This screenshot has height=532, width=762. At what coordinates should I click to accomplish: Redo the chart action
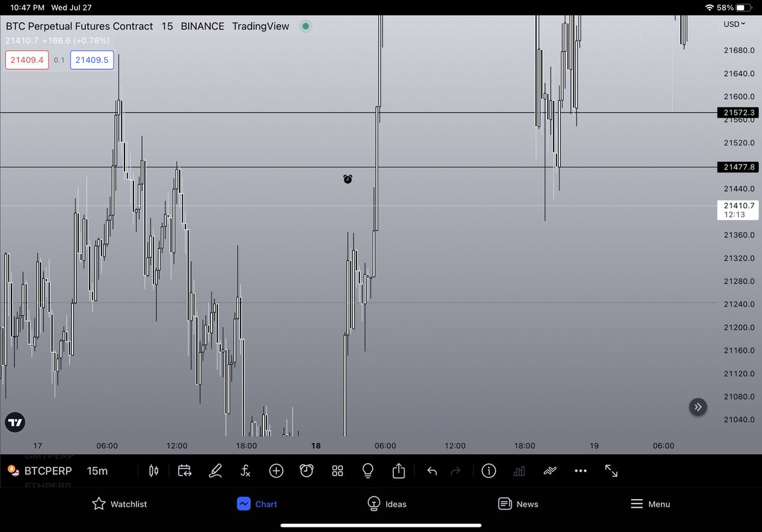pos(455,471)
